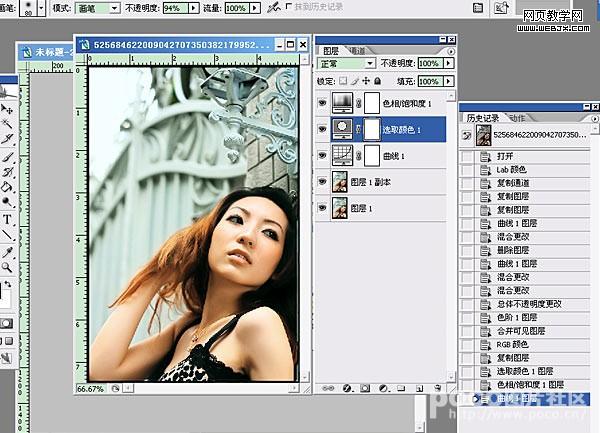Swap foreground and background colors arrow
600x433 pixels.
point(8,284)
